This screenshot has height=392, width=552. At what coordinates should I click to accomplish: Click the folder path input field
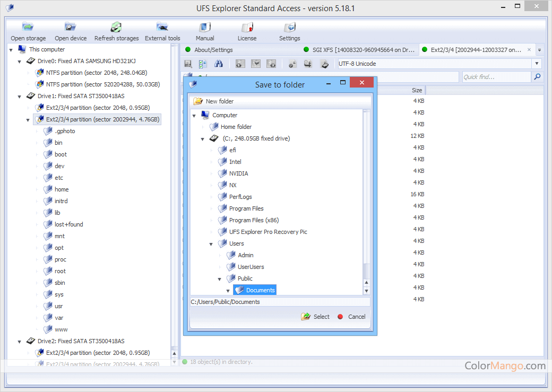tap(280, 302)
